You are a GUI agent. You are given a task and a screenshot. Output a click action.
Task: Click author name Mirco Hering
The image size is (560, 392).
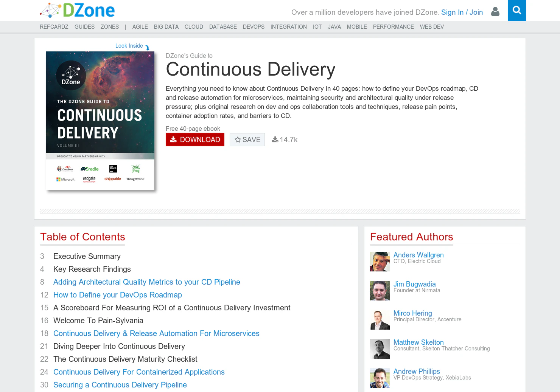tap(413, 313)
